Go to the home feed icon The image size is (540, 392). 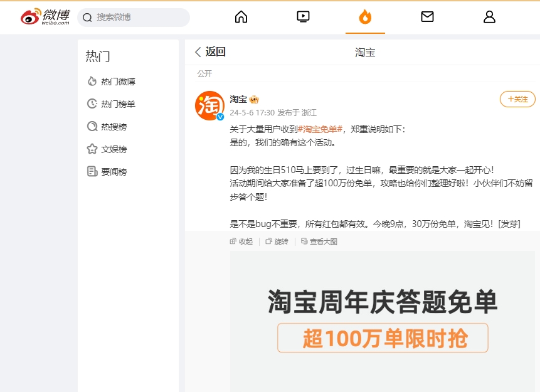pos(241,16)
